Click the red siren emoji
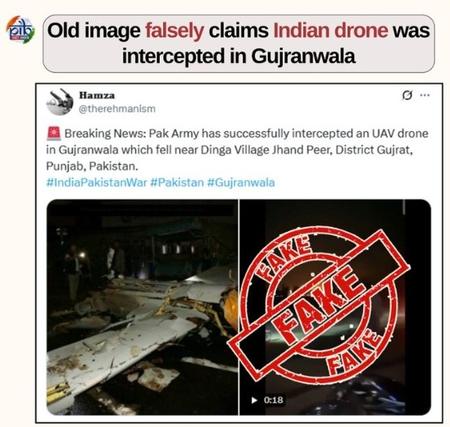Image resolution: width=450 pixels, height=427 pixels. [54, 133]
